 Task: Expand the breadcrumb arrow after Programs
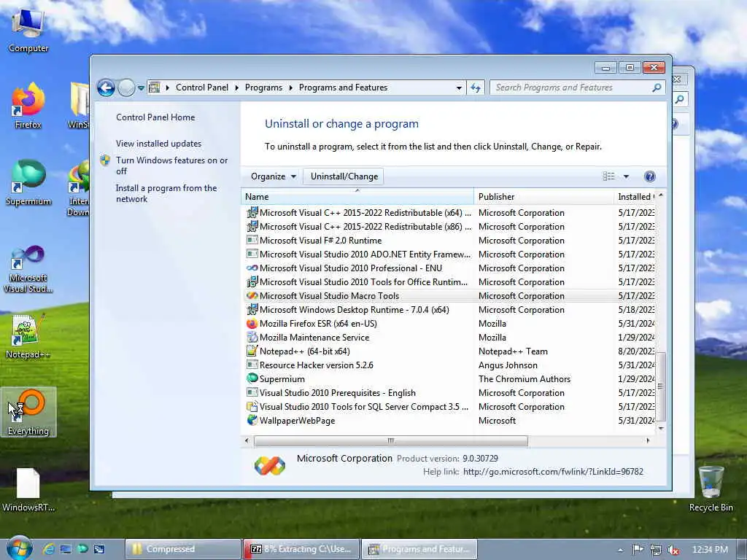tap(290, 87)
